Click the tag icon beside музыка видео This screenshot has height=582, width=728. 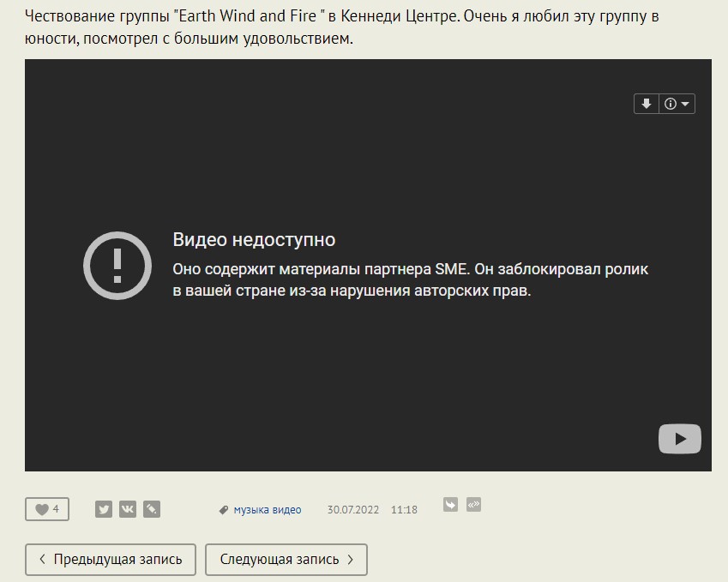[x=224, y=510]
